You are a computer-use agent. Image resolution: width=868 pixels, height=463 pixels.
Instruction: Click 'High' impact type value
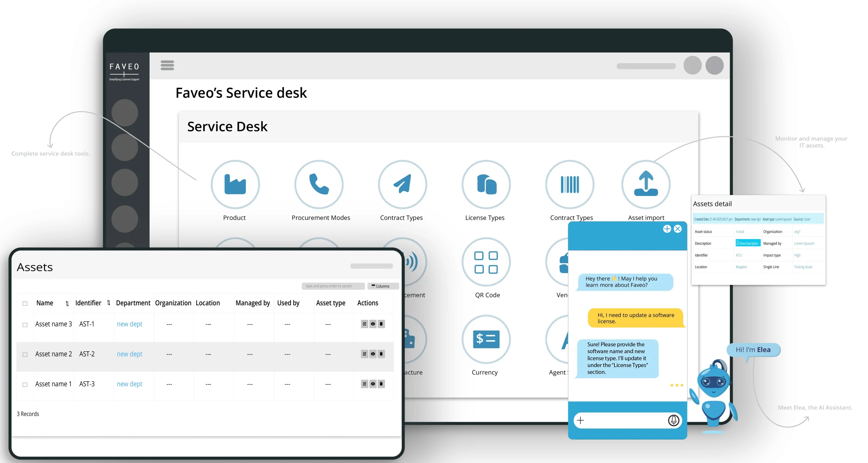point(797,255)
